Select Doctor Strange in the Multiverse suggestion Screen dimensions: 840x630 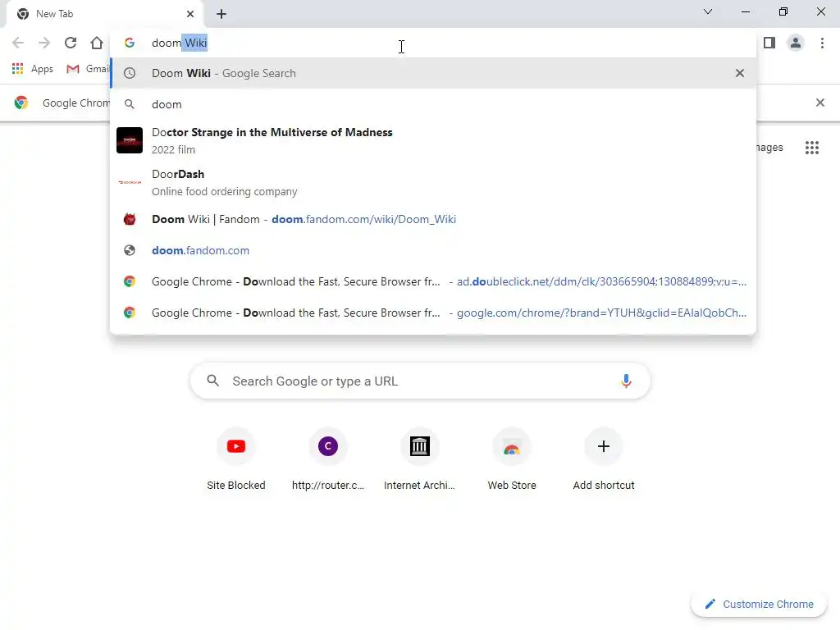tap(433, 140)
